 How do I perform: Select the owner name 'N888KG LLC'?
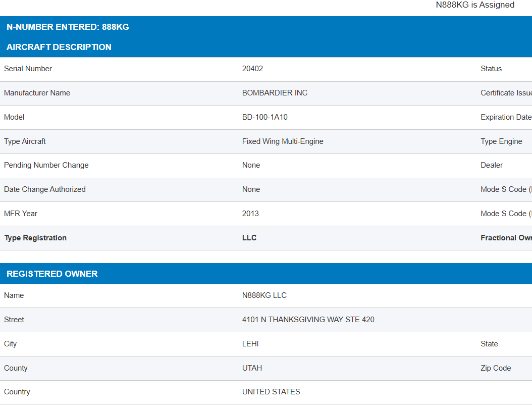(264, 295)
